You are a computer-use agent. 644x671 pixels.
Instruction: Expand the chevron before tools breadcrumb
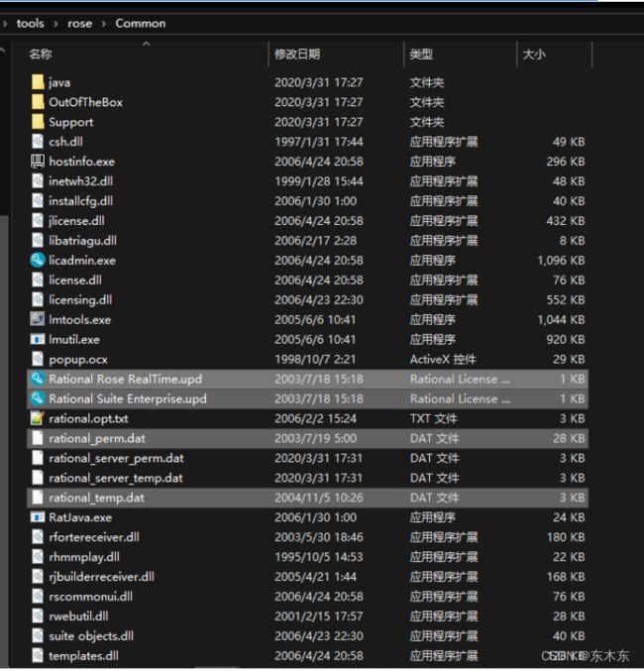[x=5, y=24]
